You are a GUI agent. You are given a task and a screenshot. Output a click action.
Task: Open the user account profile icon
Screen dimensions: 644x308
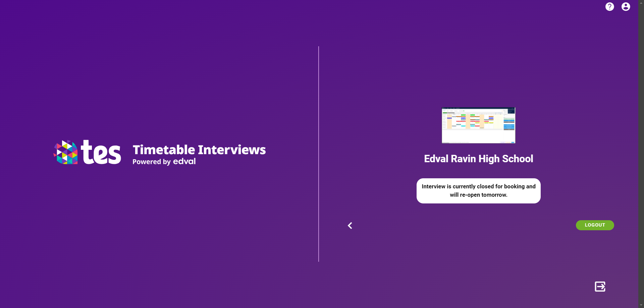click(x=626, y=7)
